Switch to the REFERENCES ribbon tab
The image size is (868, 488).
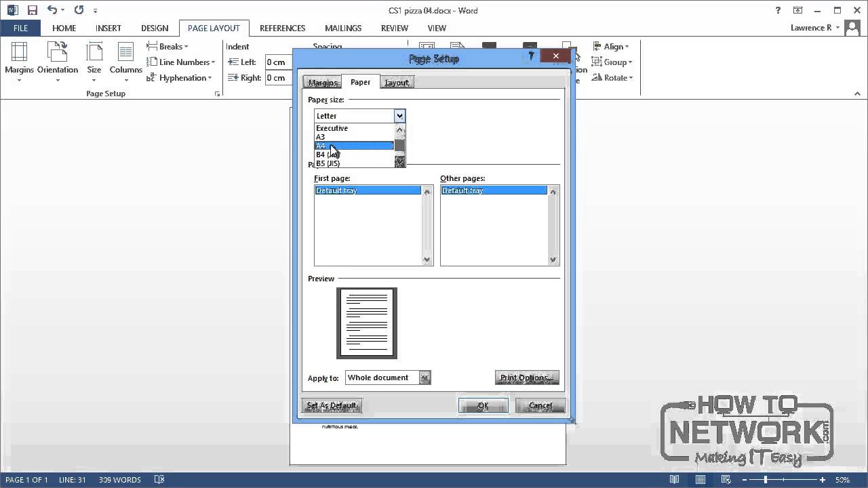coord(283,28)
